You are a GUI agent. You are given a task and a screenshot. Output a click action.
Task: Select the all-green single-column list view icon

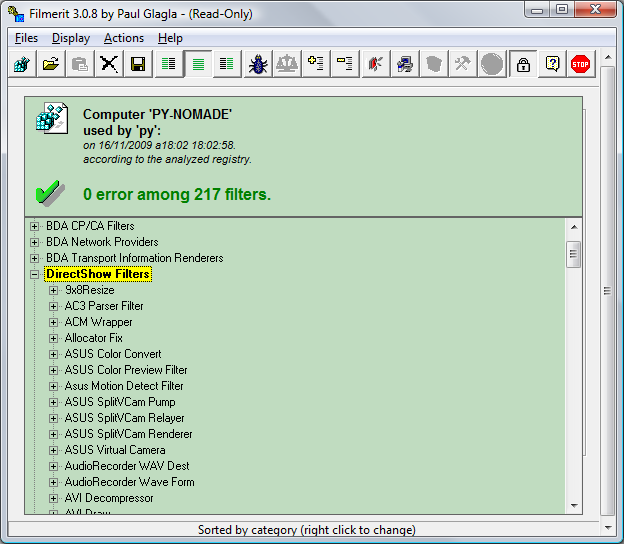click(x=198, y=64)
